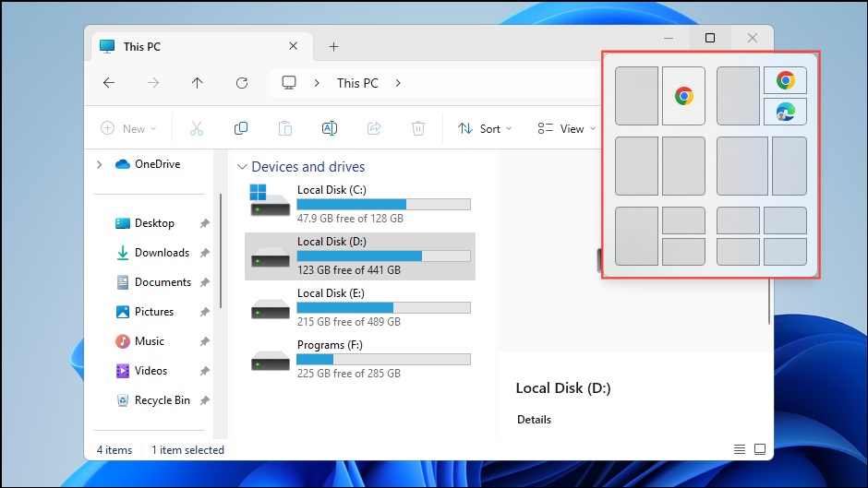
Task: Open Pictures in the sidebar
Action: (x=144, y=312)
